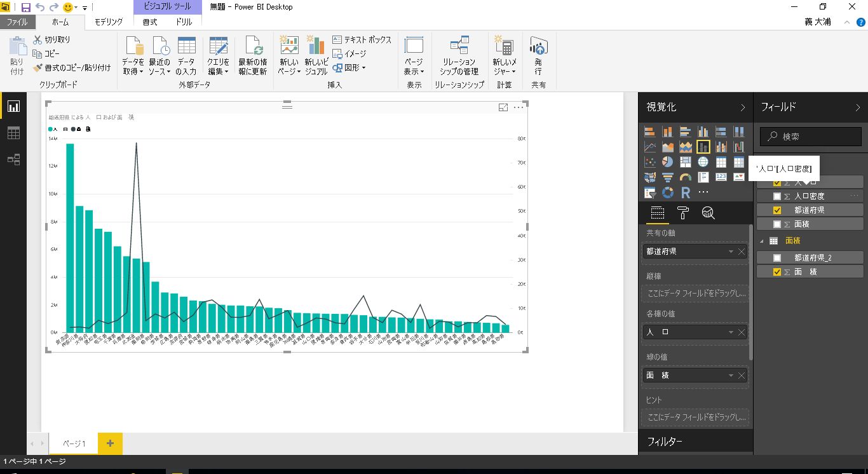Image resolution: width=868 pixels, height=474 pixels.
Task: Toggle focus mode on the chart visual
Action: coord(503,107)
